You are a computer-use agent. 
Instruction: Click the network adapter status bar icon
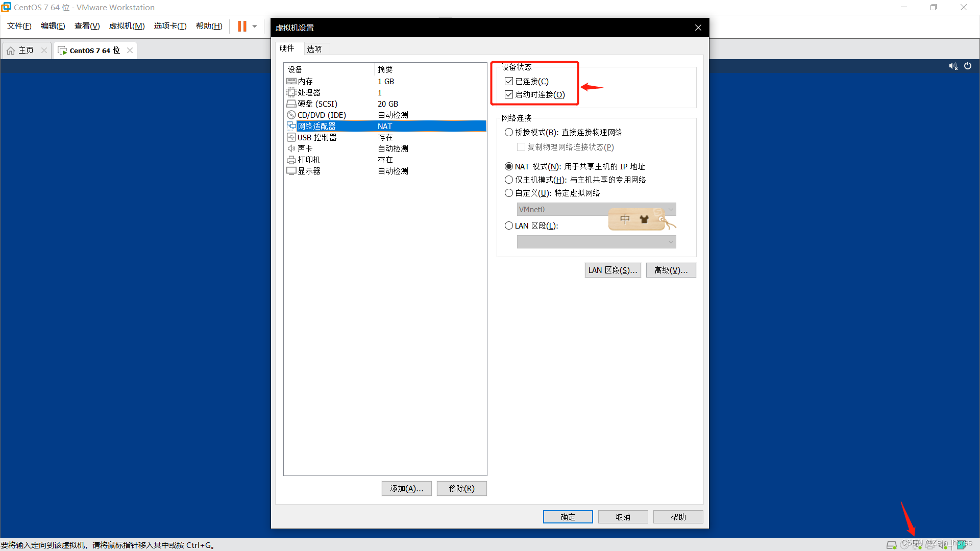coord(917,545)
